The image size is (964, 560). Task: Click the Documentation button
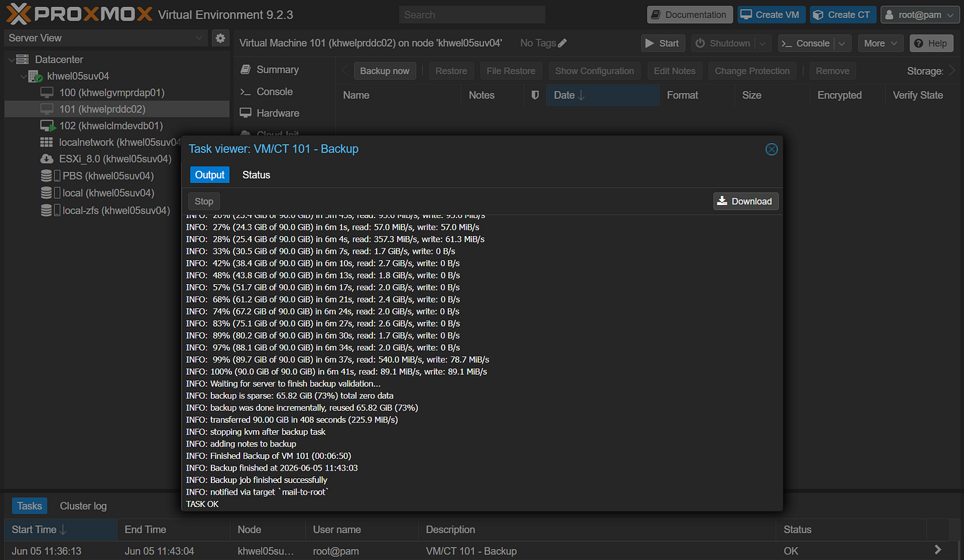click(689, 14)
